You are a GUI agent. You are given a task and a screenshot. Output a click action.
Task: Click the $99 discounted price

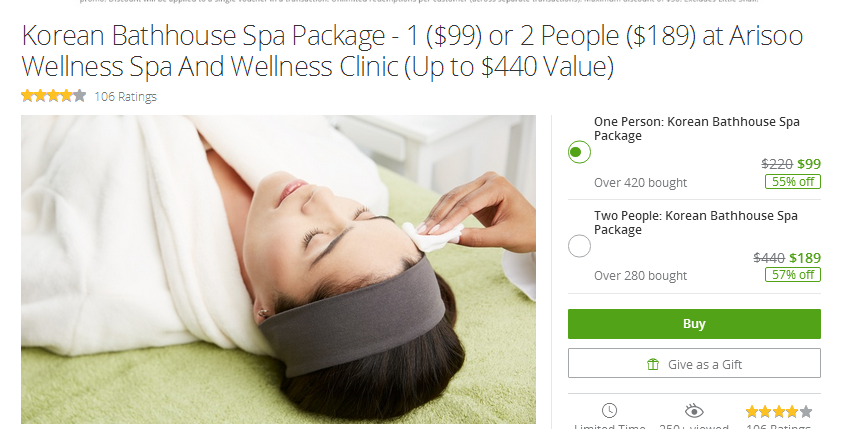point(809,164)
